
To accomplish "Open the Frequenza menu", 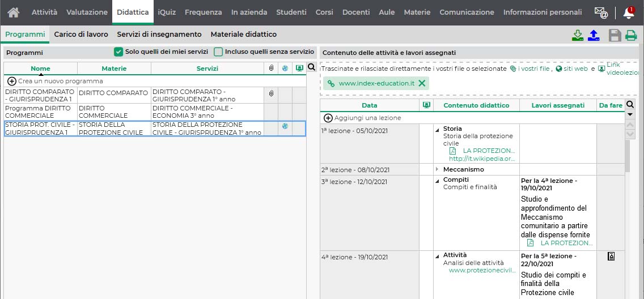I will pos(204,12).
